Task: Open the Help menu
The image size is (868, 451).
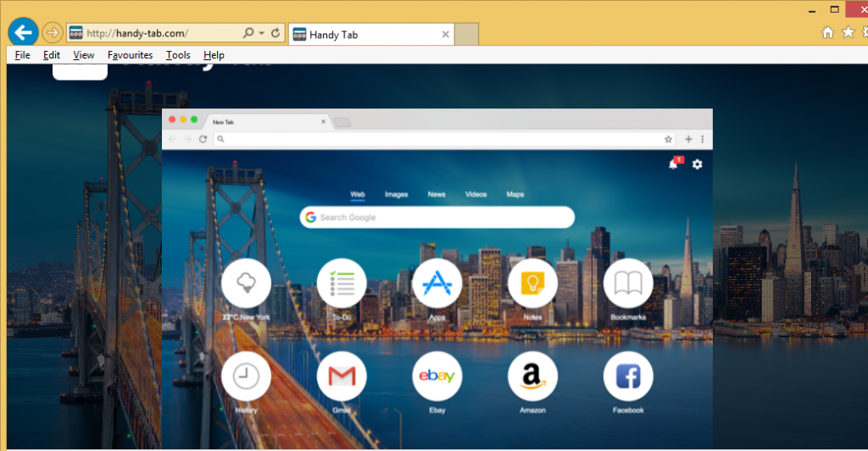Action: pyautogui.click(x=214, y=55)
